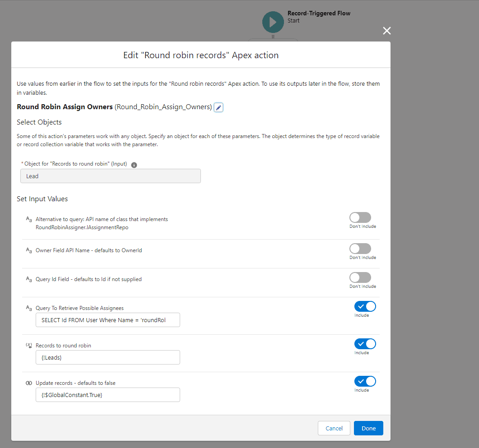Image resolution: width=479 pixels, height=448 pixels.
Task: Click the {!$GlobalConstant.True} input field
Action: (x=108, y=395)
